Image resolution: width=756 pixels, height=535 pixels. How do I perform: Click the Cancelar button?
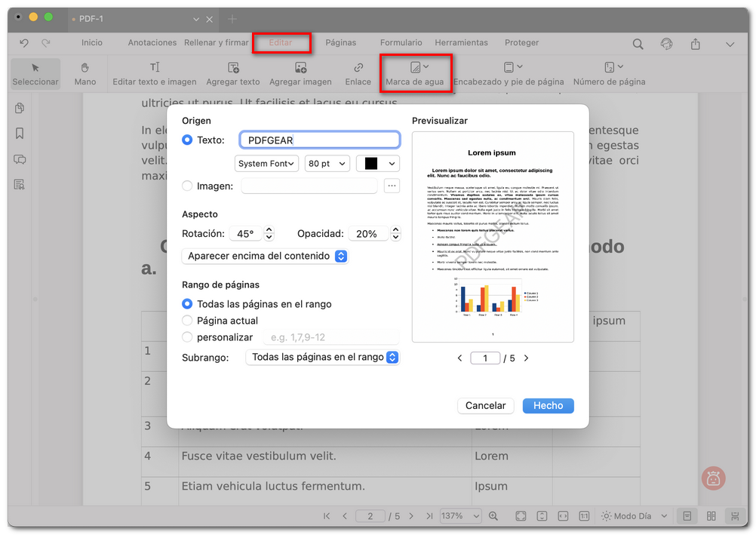coord(486,406)
